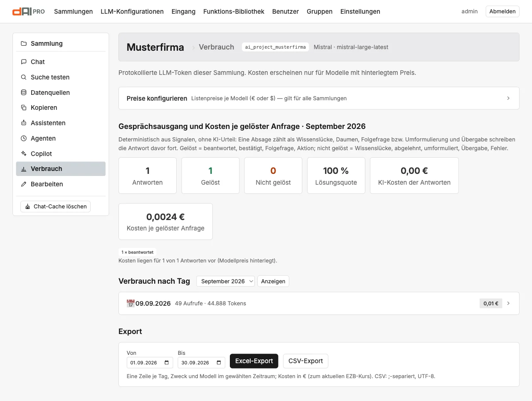532x401 pixels.
Task: Click the dAI PRO logo
Action: (x=29, y=12)
